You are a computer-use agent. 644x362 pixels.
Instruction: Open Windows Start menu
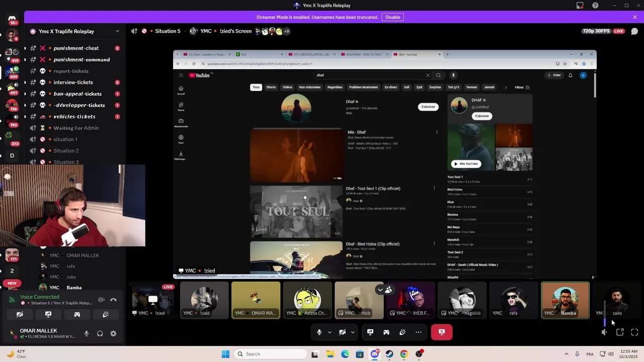coord(225,354)
